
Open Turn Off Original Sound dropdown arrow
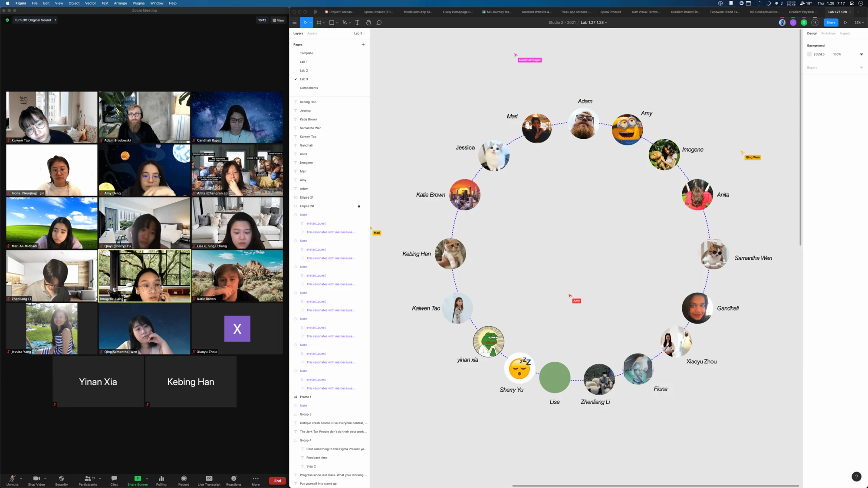(x=56, y=20)
